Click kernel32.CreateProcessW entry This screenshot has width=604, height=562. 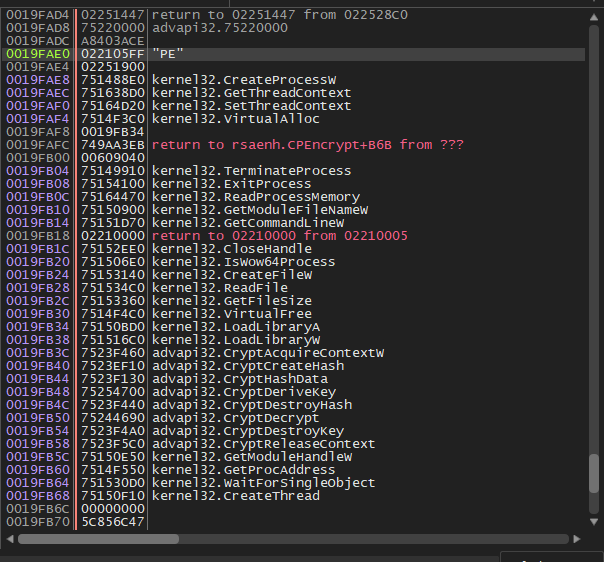pyautogui.click(x=244, y=80)
